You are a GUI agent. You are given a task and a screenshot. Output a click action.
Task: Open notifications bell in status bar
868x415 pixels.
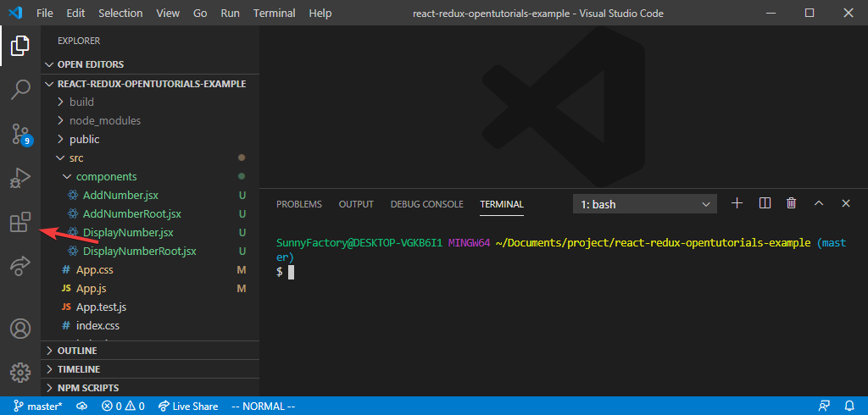[849, 407]
